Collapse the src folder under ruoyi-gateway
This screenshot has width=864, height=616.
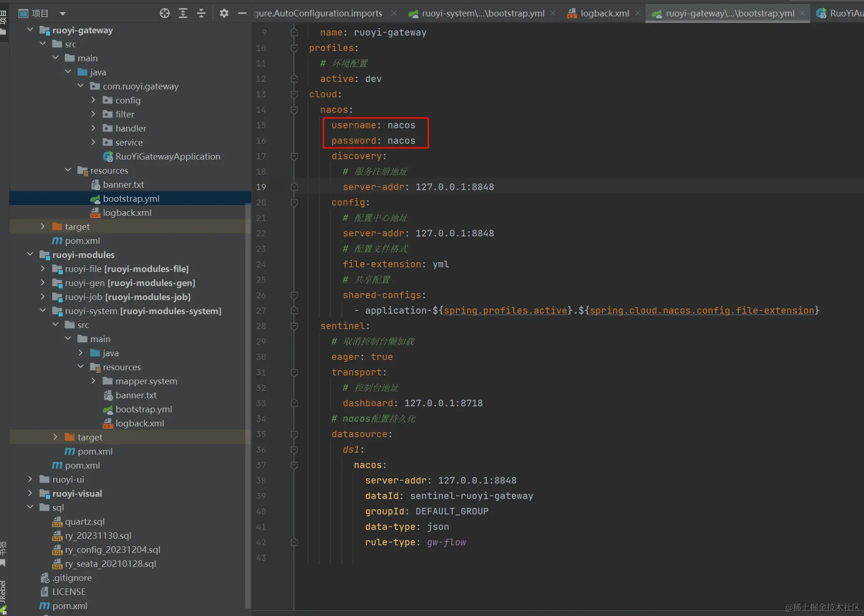point(43,44)
